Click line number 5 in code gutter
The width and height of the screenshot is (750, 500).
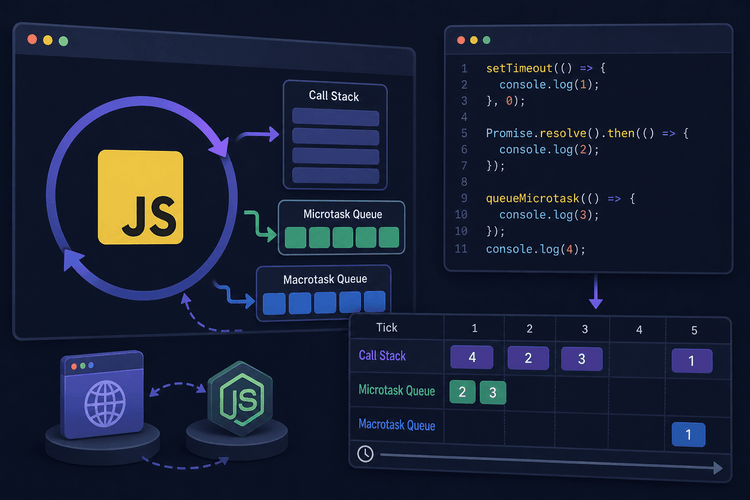[x=464, y=133]
